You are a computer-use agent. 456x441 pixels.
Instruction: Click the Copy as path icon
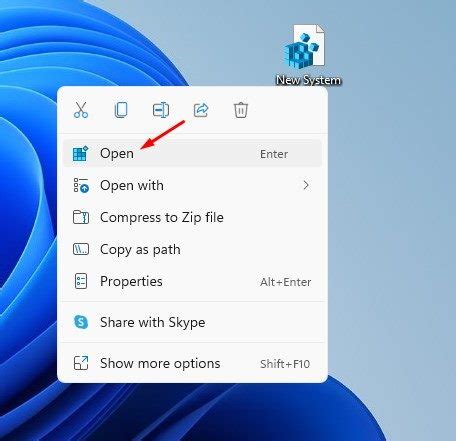coord(81,249)
